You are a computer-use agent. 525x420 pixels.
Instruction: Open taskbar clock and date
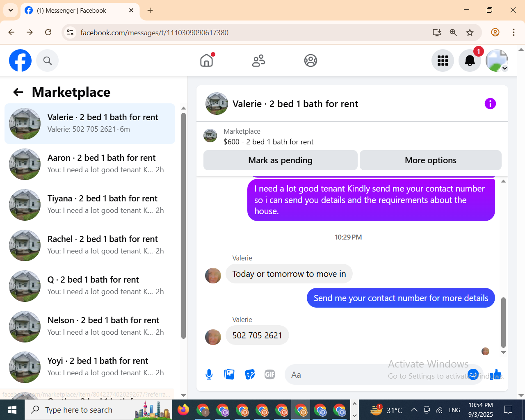[x=481, y=410]
